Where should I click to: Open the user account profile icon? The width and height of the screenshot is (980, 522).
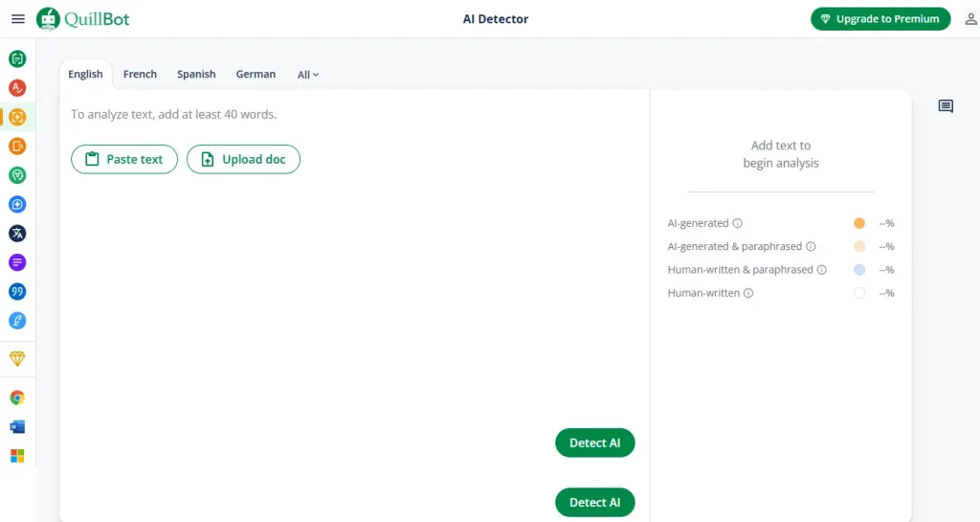click(970, 19)
